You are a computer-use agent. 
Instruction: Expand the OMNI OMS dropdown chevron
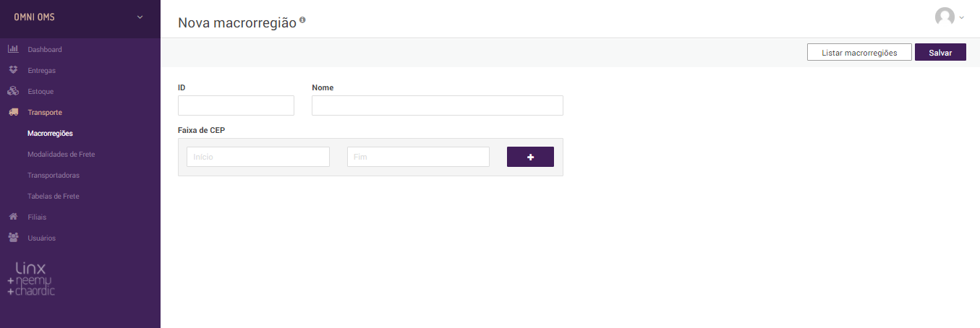pos(140,17)
